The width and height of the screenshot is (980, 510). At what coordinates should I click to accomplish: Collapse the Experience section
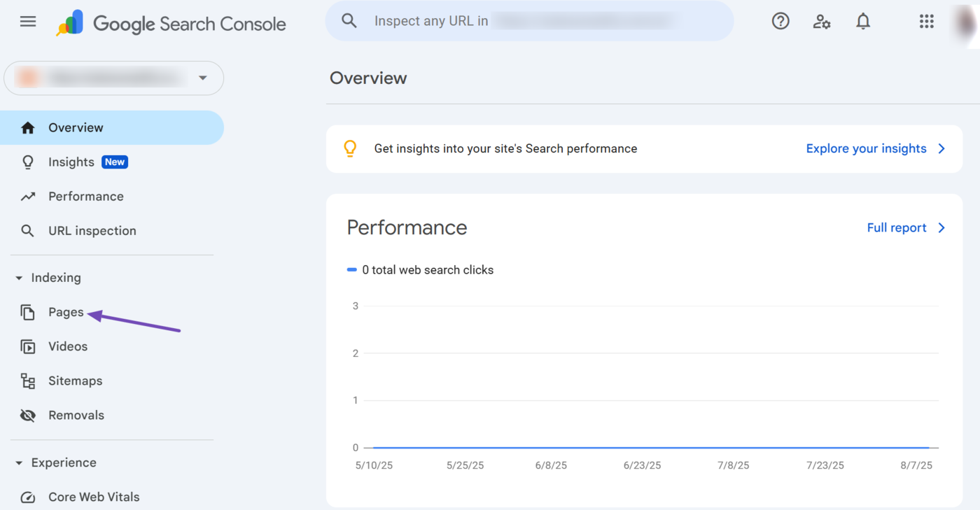[20, 463]
